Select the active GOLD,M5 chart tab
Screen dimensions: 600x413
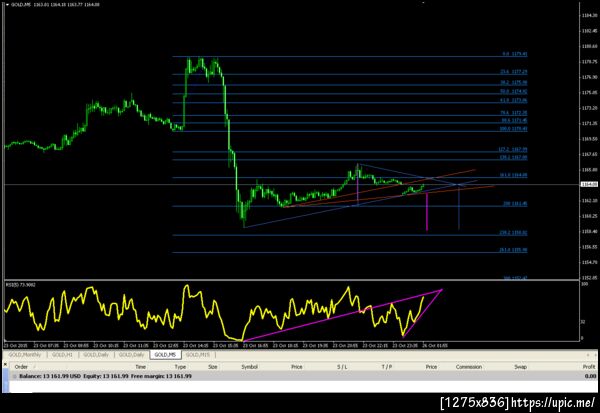[x=165, y=355]
